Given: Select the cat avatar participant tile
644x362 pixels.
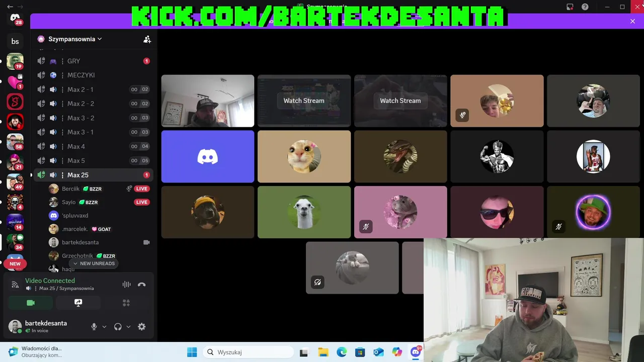Looking at the screenshot, I should pyautogui.click(x=304, y=156).
